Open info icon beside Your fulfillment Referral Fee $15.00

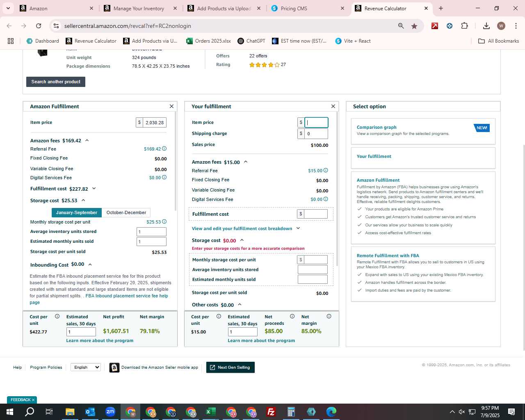click(x=326, y=171)
